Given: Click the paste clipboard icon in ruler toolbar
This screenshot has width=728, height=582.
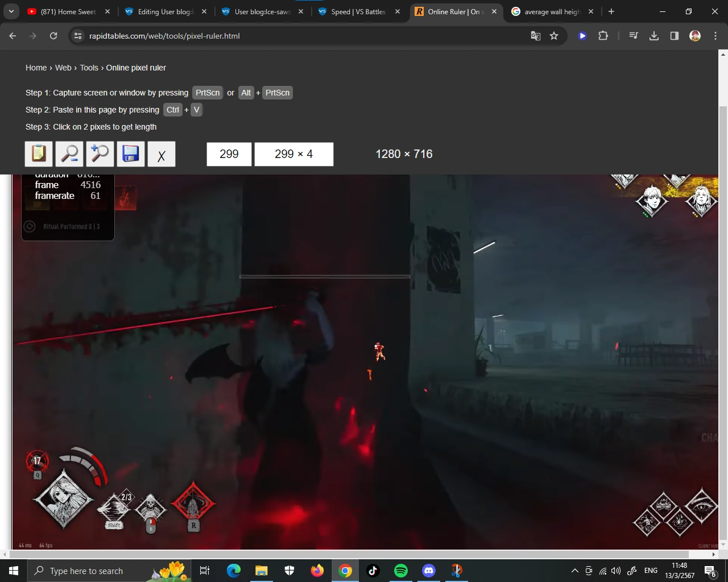Looking at the screenshot, I should [39, 154].
